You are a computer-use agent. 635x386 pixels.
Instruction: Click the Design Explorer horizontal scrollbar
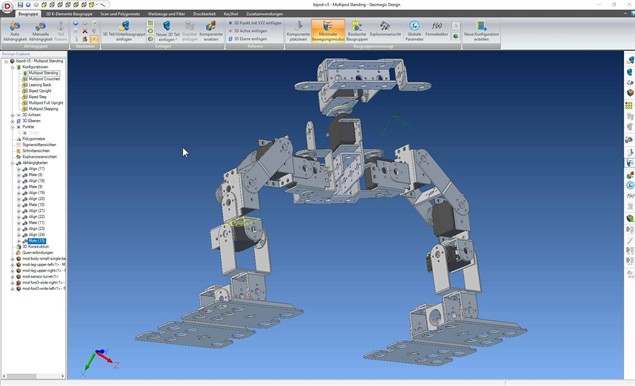point(34,376)
